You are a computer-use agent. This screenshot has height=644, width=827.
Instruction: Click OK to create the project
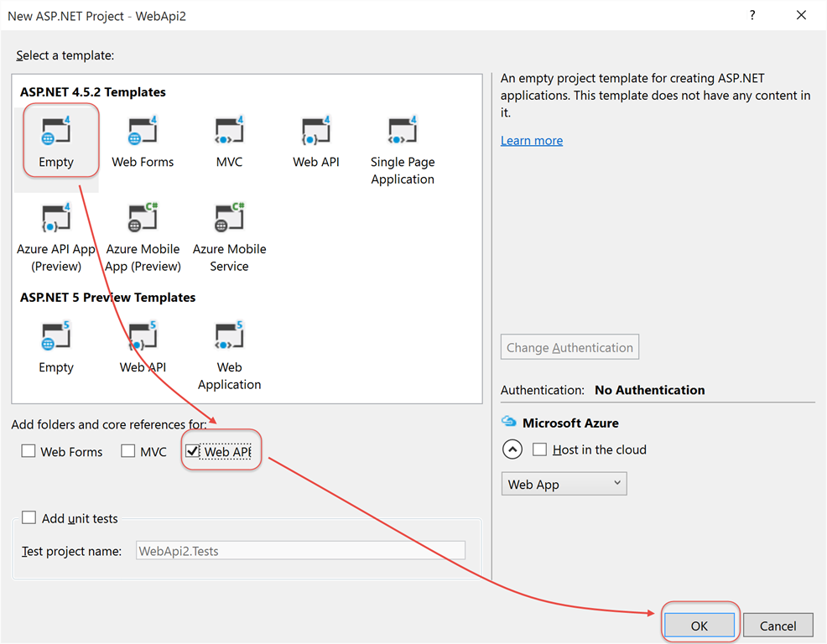click(x=700, y=626)
